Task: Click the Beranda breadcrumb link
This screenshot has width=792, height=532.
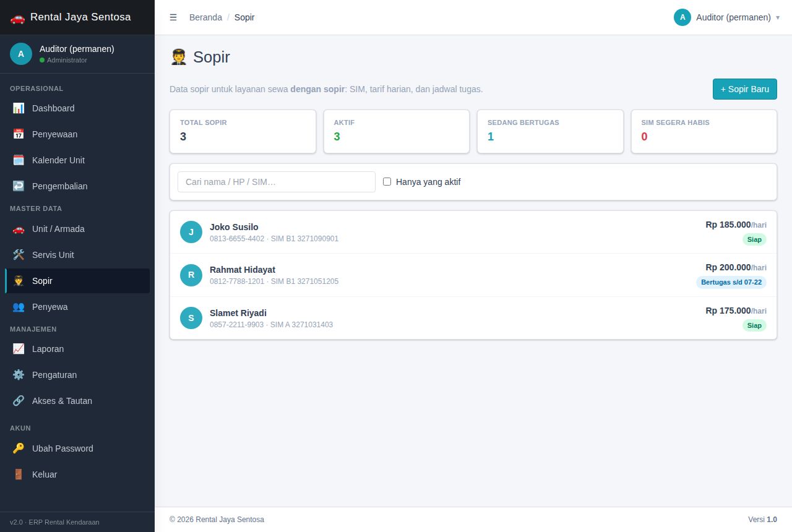Action: (x=205, y=17)
